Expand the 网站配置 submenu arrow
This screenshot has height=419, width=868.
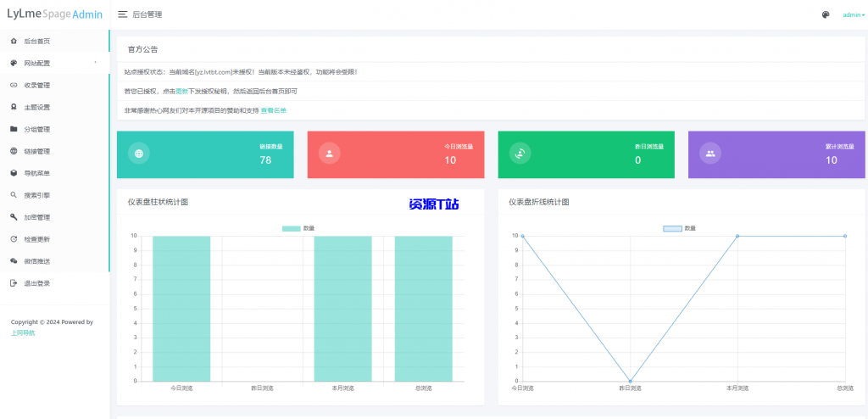coord(95,63)
